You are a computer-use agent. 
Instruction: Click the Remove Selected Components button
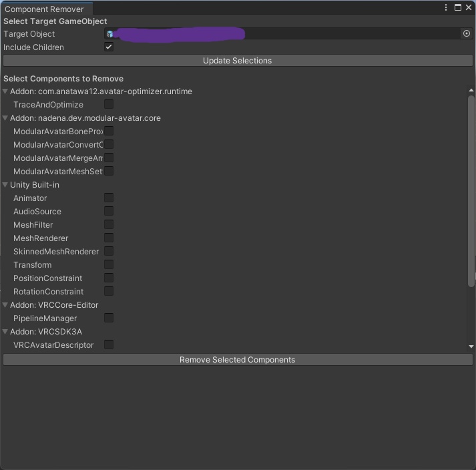click(x=238, y=359)
